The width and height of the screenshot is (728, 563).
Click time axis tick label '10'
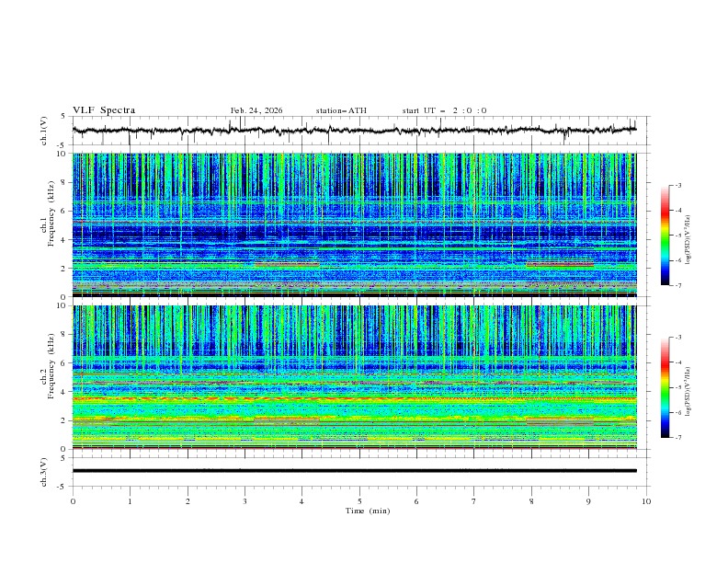pos(646,501)
